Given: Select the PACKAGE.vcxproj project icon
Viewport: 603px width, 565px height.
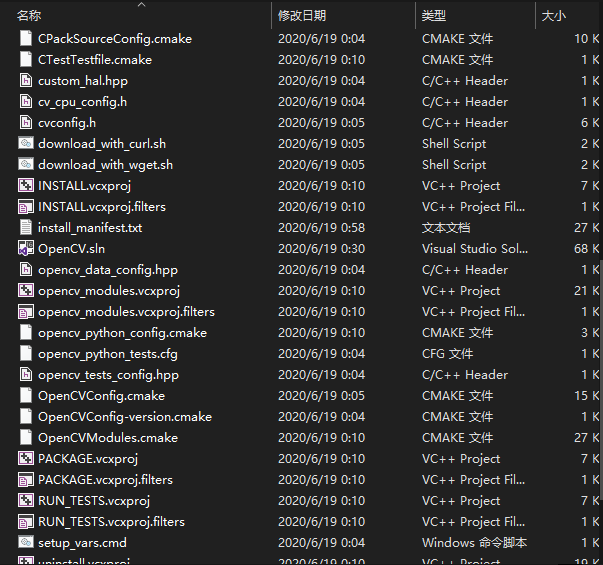Looking at the screenshot, I should click(x=26, y=458).
